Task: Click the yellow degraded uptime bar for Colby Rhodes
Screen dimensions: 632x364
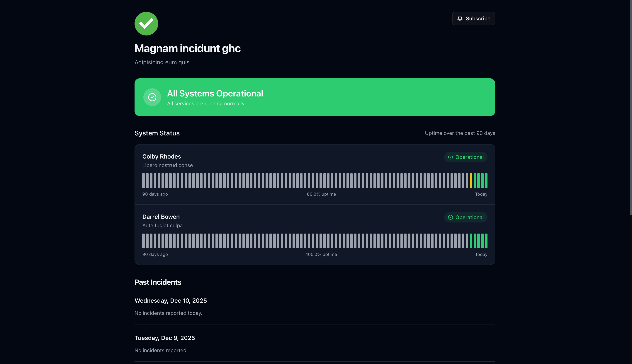Action: [x=471, y=181]
